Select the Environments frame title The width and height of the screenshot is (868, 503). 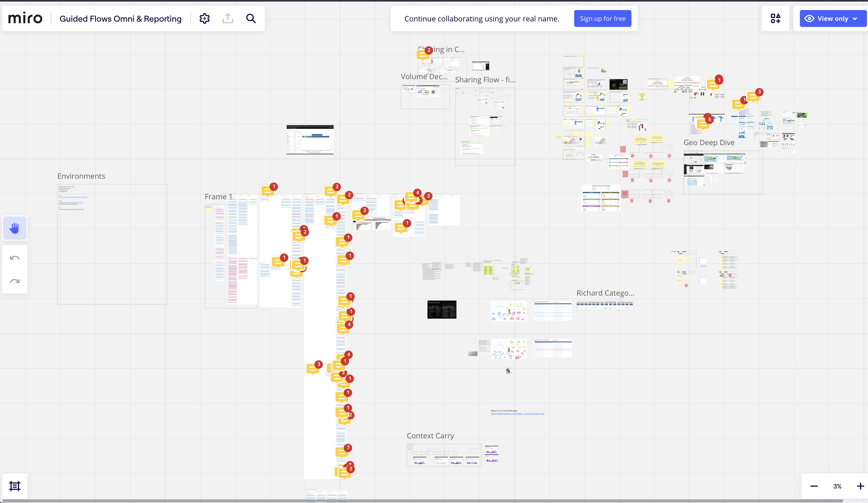click(x=81, y=176)
